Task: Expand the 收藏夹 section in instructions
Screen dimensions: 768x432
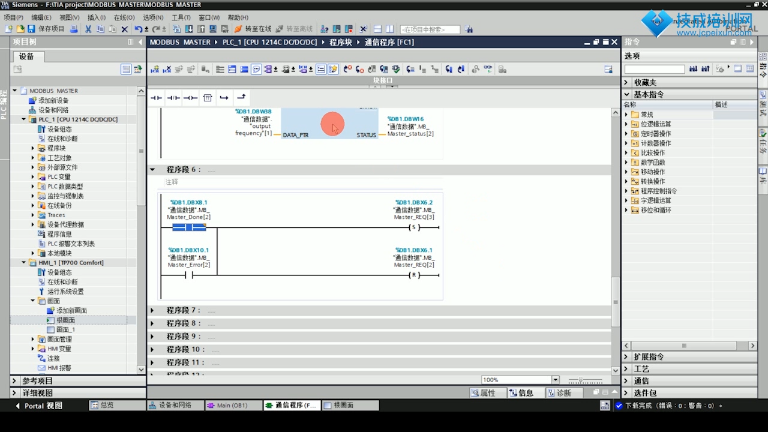Action: tap(626, 82)
